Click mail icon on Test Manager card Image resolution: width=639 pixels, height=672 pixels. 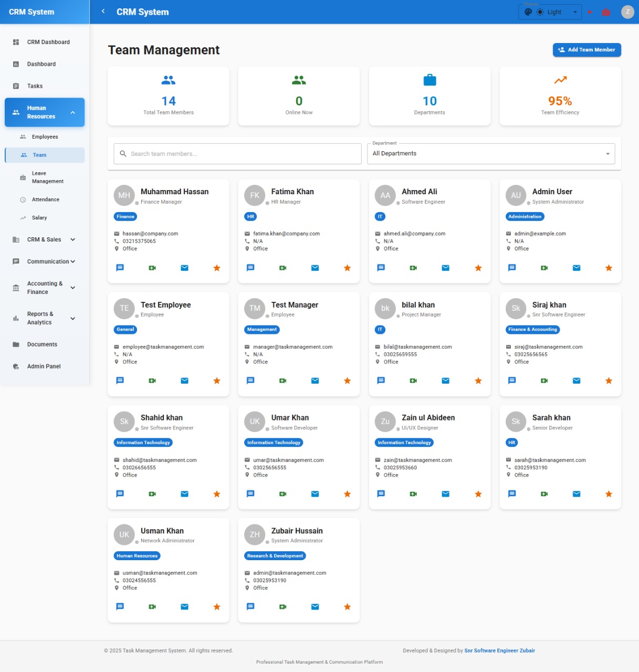(x=315, y=381)
